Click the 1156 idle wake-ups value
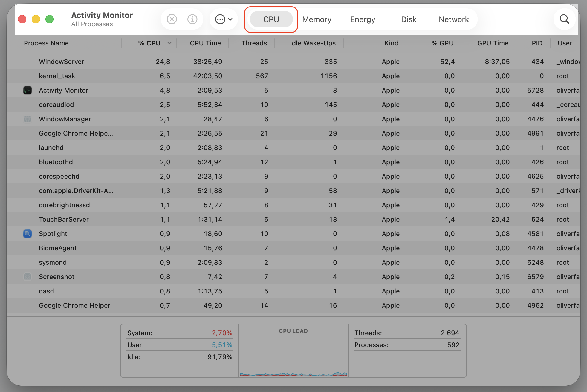Image resolution: width=587 pixels, height=392 pixels. [329, 76]
